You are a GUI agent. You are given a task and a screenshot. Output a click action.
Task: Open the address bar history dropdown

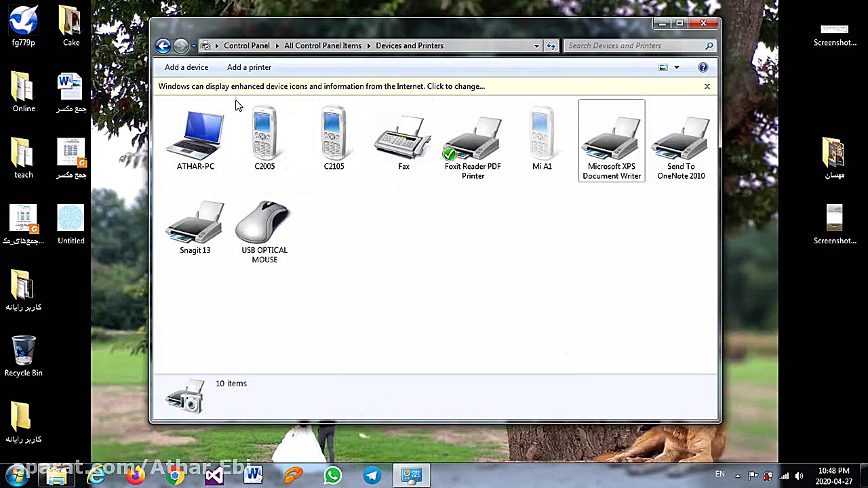536,46
